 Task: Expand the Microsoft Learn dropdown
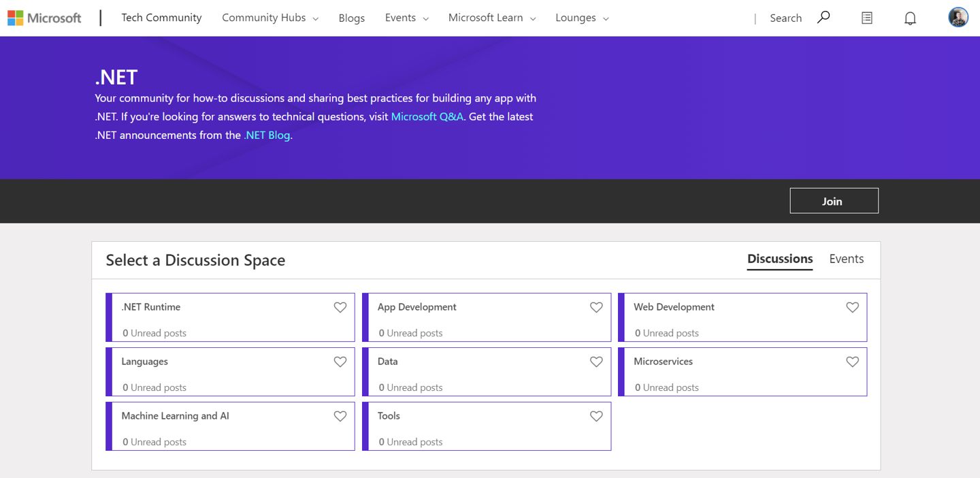tap(491, 18)
